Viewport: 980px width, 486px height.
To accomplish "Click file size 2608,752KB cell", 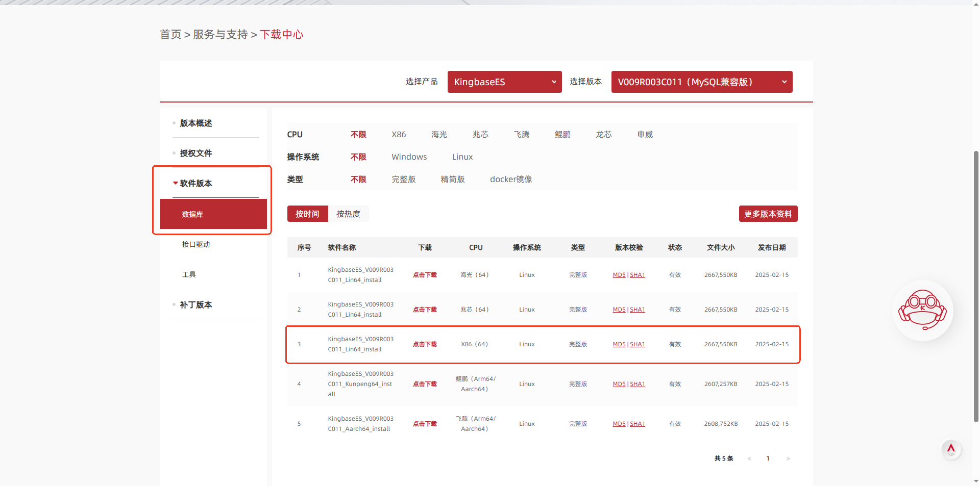I will 721,424.
